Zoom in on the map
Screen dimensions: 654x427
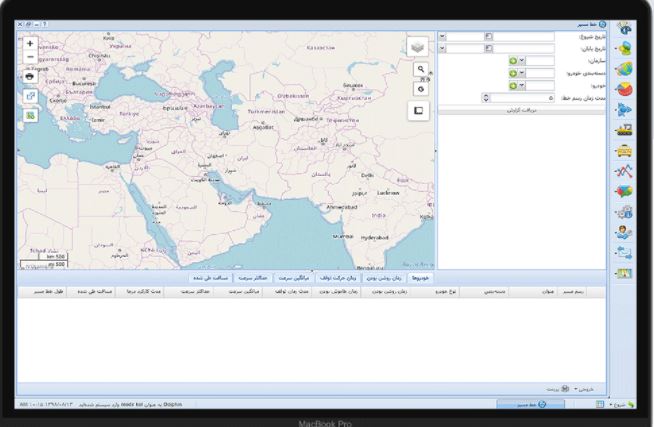30,44
